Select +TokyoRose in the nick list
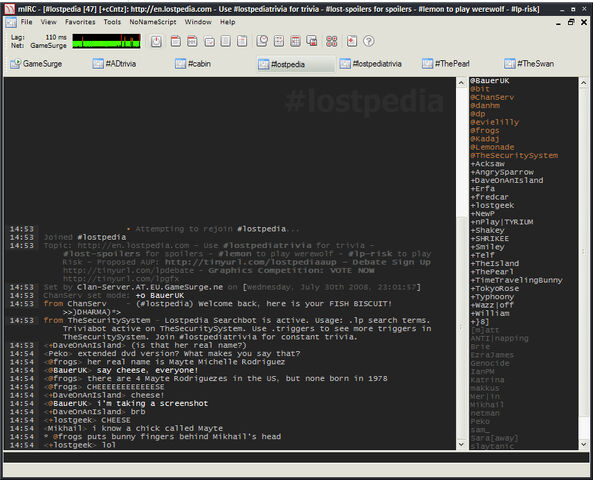 pos(494,289)
